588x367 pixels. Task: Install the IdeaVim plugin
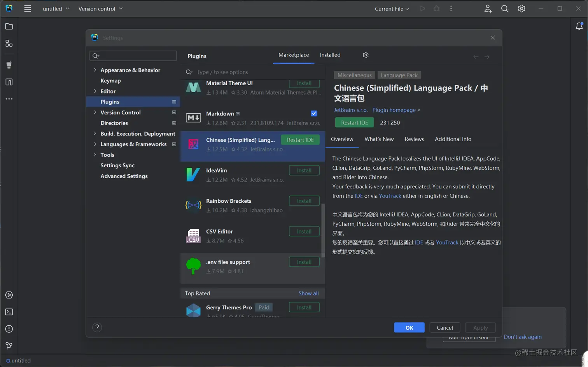(x=304, y=170)
